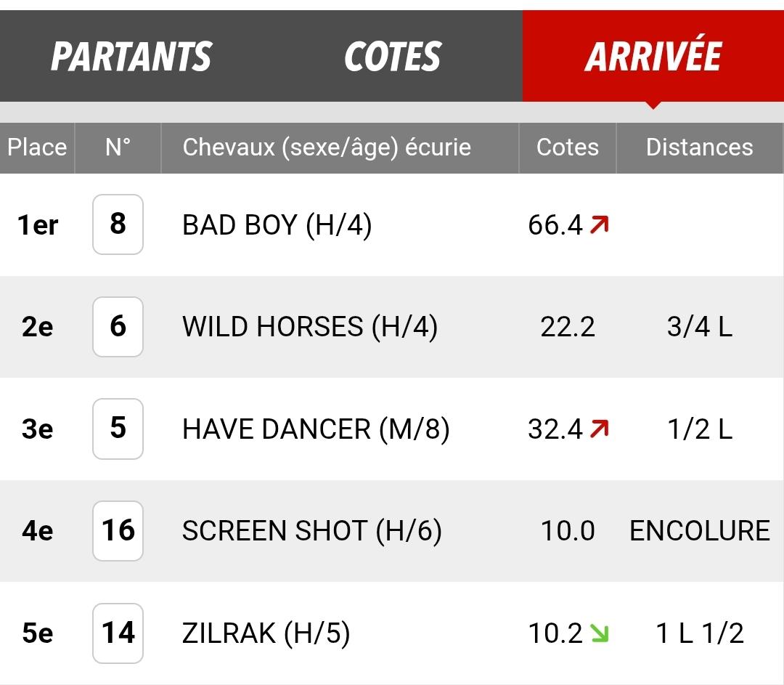Image resolution: width=784 pixels, height=685 pixels.
Task: Open the SCREEN SHOT (H/6) horse entry
Action: pyautogui.click(x=312, y=531)
